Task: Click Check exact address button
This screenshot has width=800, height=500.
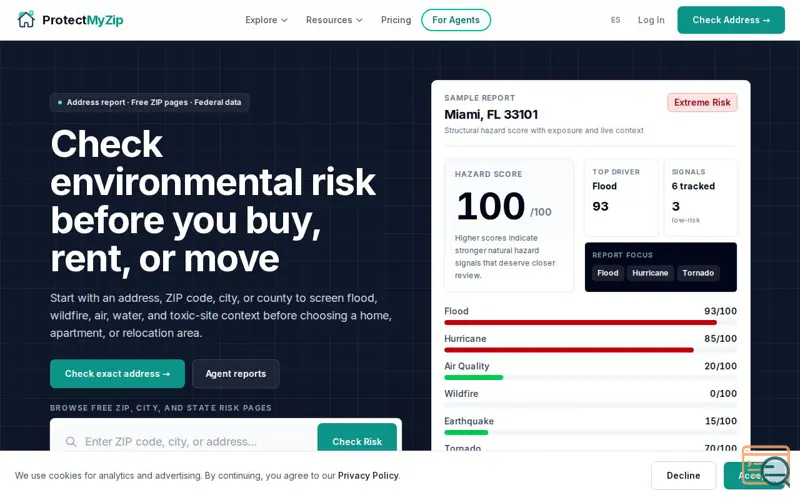Action: coord(117,373)
